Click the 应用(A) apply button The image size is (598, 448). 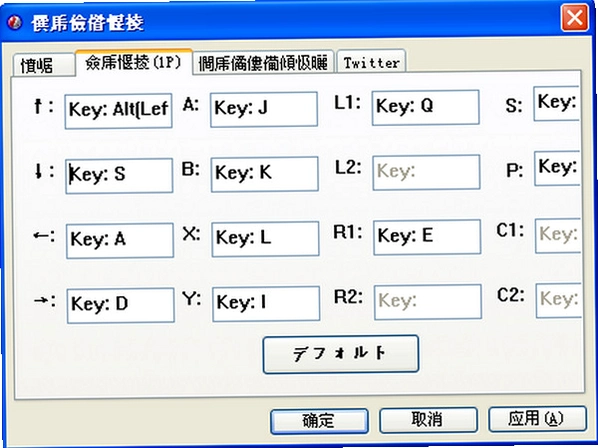pyautogui.click(x=537, y=419)
